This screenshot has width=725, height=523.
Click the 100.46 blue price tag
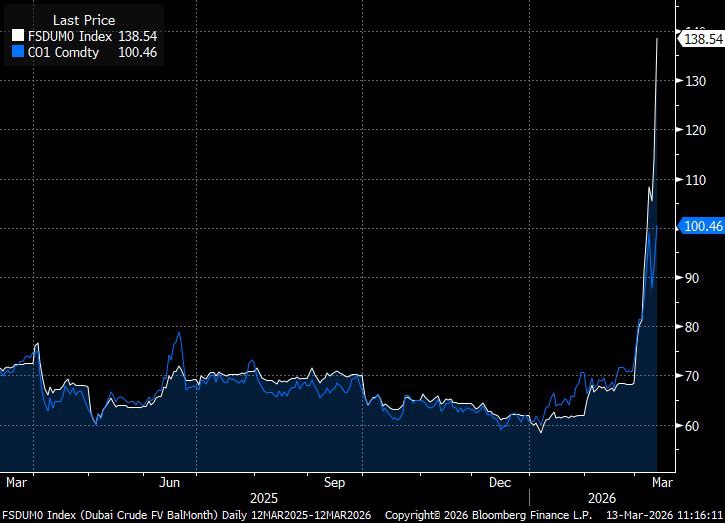click(702, 226)
